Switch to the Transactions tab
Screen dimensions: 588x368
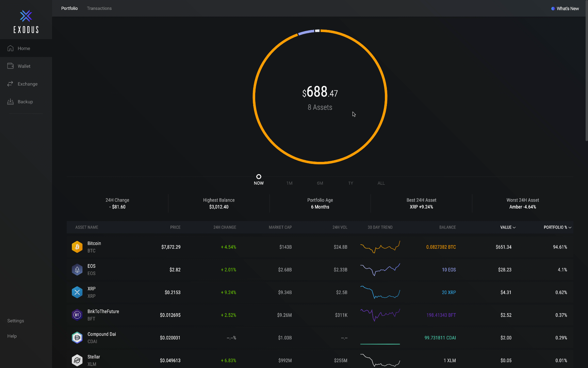99,8
